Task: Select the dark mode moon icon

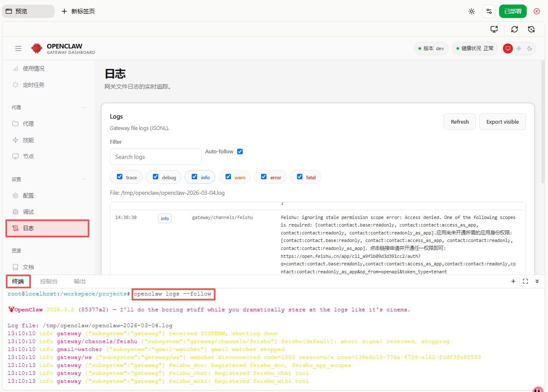Action: click(530, 48)
